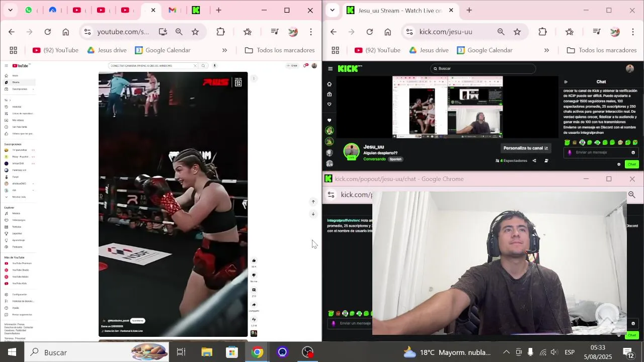
Task: Open Podcasts under Explorar
Action: pos(17,247)
